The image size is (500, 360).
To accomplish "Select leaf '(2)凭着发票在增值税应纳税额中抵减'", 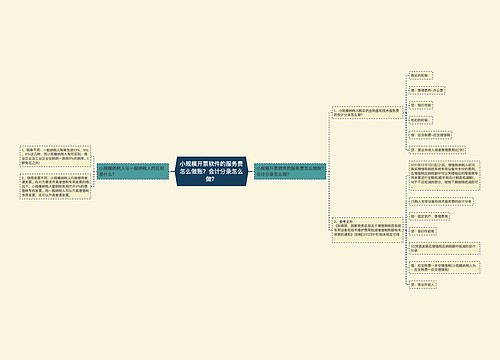I will click(x=445, y=248).
